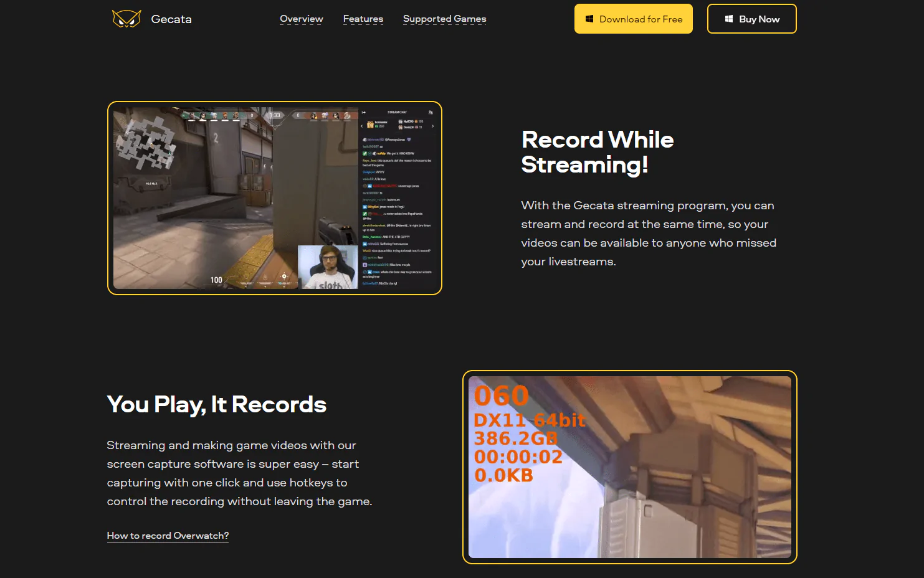Image resolution: width=924 pixels, height=578 pixels.
Task: Open the streaming gameplay screenshot with chat
Action: tap(275, 198)
